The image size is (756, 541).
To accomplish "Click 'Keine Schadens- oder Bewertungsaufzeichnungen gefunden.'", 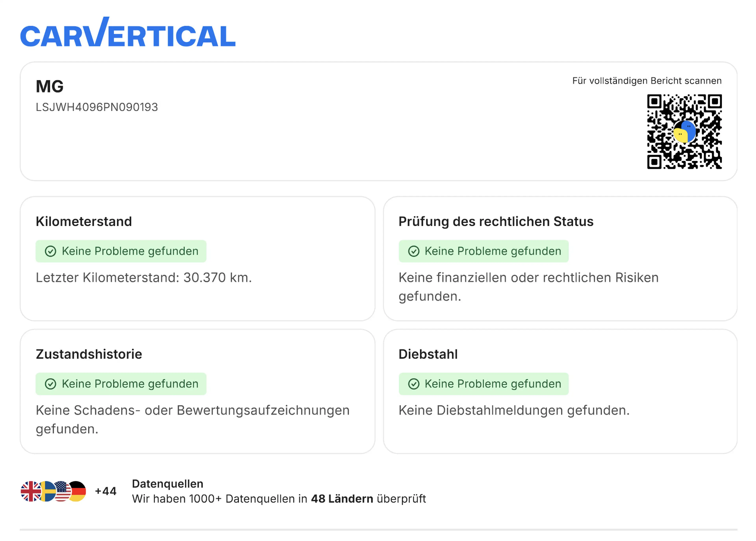I will coord(193,419).
